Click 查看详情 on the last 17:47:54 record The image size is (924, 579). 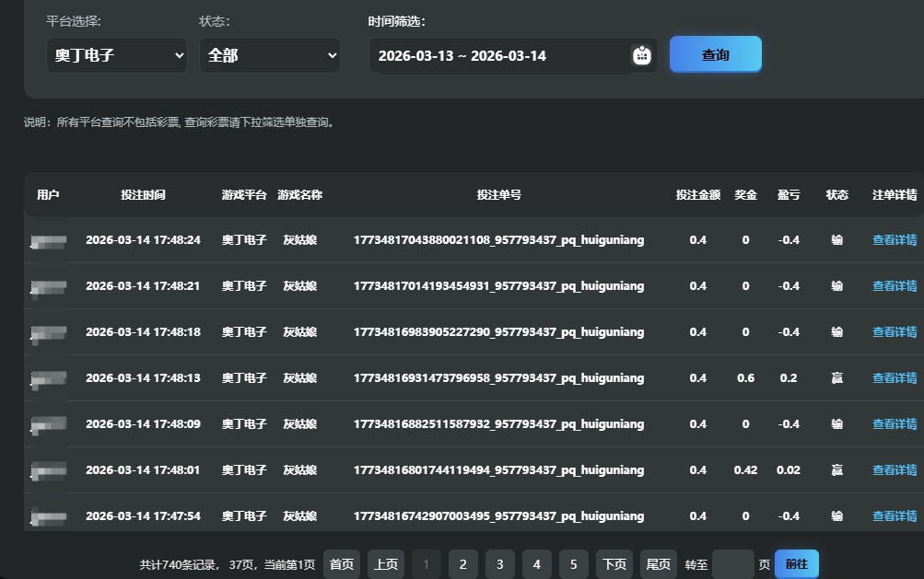point(893,516)
